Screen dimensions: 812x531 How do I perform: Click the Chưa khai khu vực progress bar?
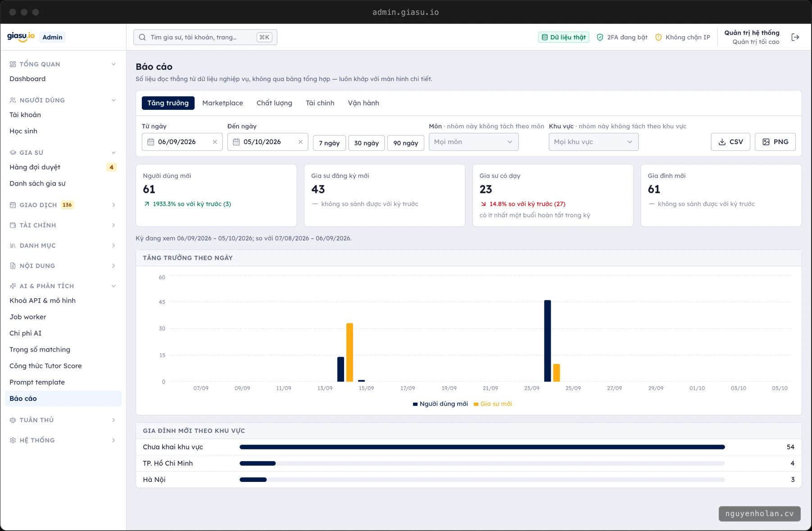[x=482, y=447]
